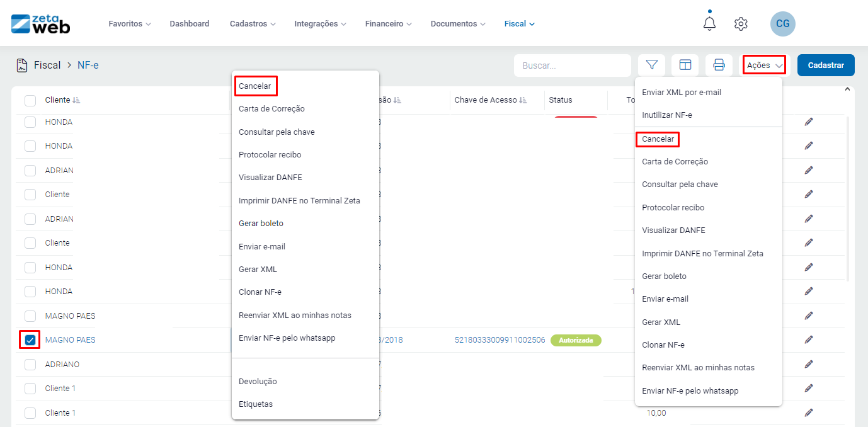Sort by Cliente column sort icon
868x427 pixels.
tap(76, 100)
